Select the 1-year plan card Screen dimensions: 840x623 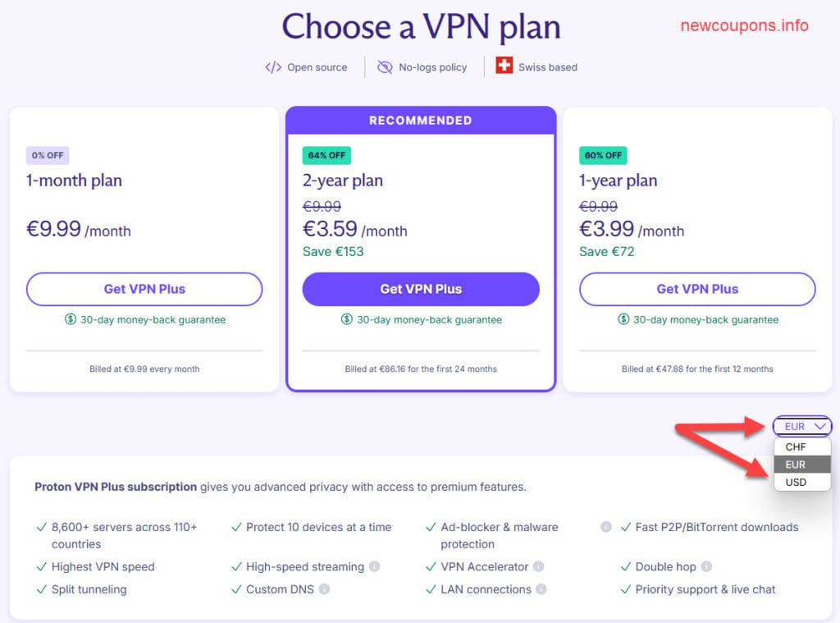pos(696,246)
